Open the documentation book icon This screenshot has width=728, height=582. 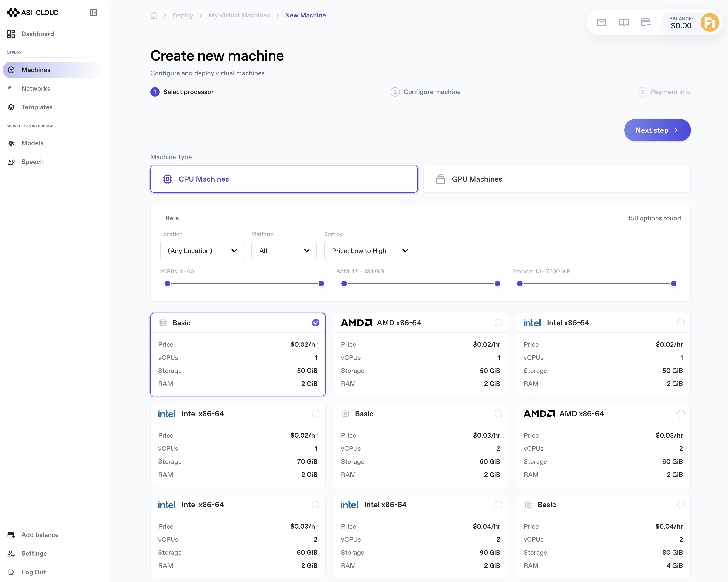pos(623,22)
